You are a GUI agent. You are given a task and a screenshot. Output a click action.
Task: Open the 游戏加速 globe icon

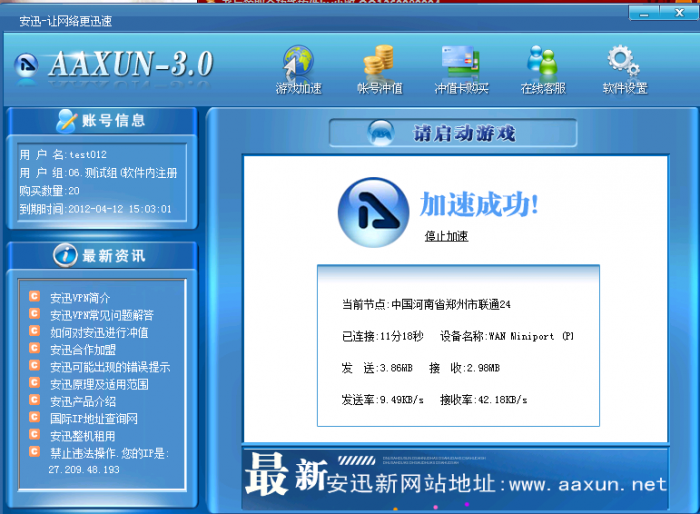tap(298, 61)
